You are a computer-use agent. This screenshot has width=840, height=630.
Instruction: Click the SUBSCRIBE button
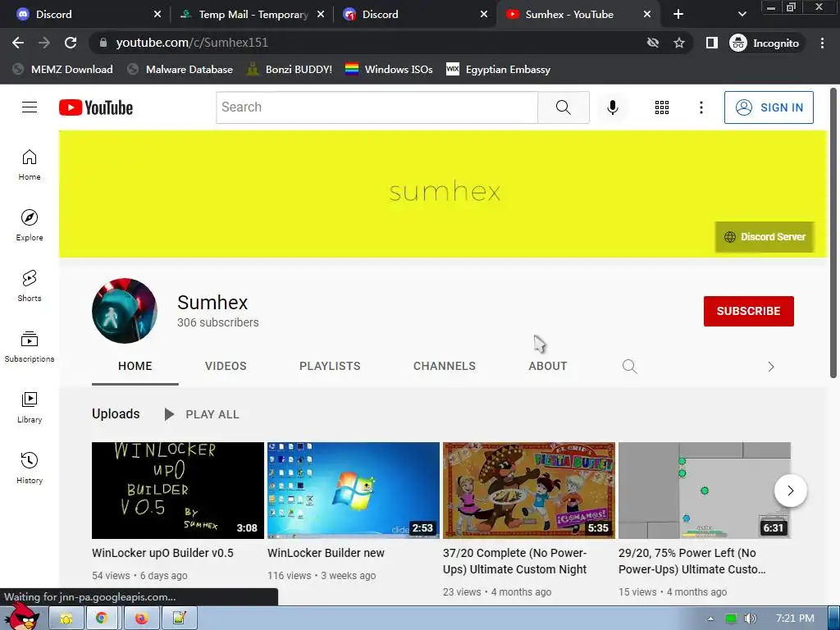coord(748,311)
